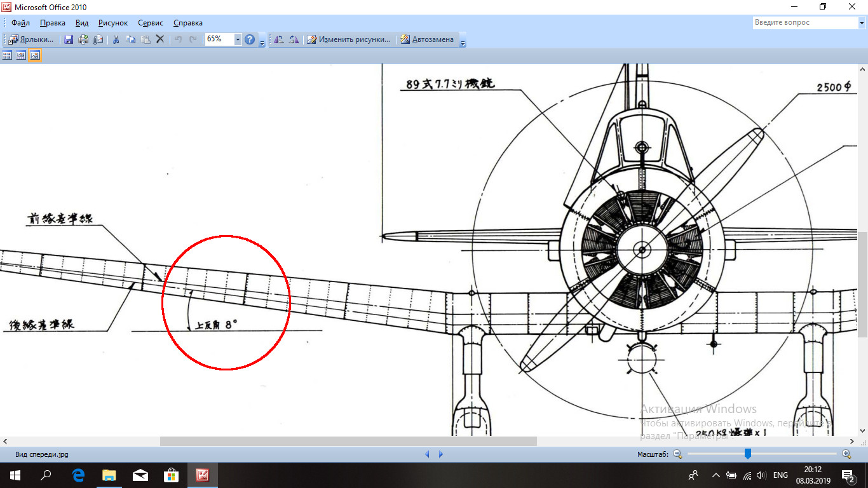This screenshot has height=488, width=868.
Task: Open Action Center notifications icon
Action: [x=848, y=475]
